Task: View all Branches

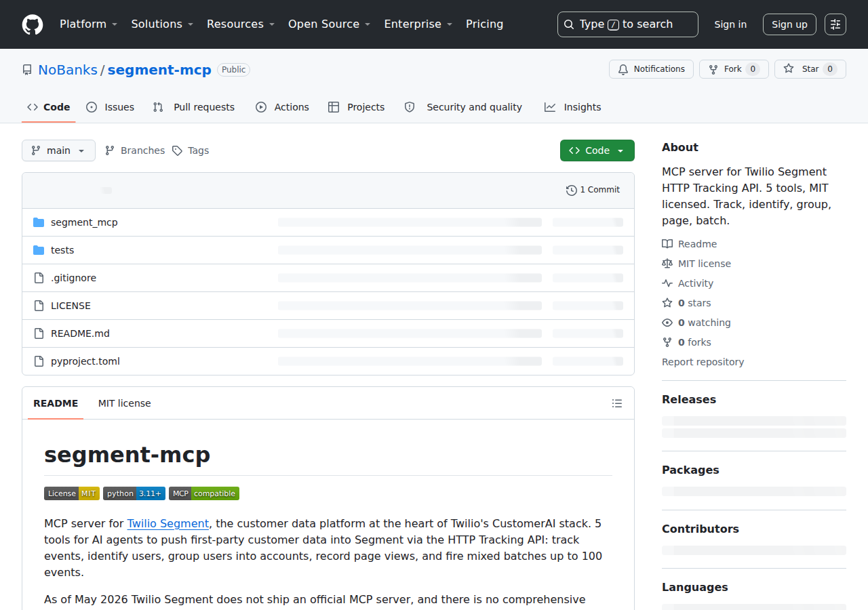Action: click(135, 150)
